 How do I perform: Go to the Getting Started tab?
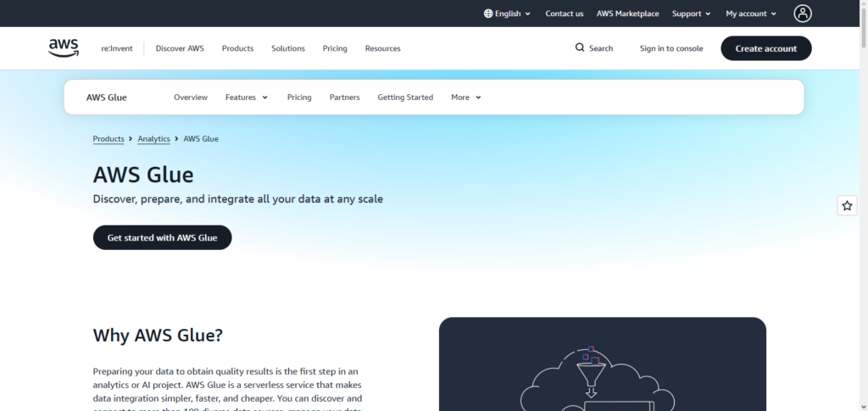(x=405, y=97)
